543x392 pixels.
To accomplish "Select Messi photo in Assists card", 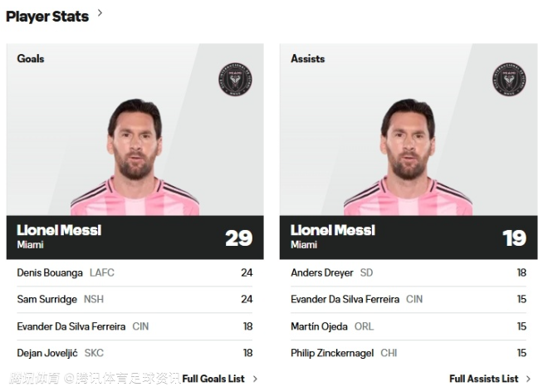I will click(x=408, y=158).
